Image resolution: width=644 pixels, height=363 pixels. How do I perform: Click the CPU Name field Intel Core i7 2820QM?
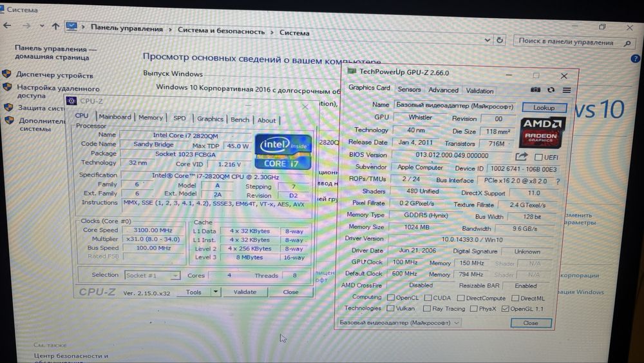pos(185,135)
